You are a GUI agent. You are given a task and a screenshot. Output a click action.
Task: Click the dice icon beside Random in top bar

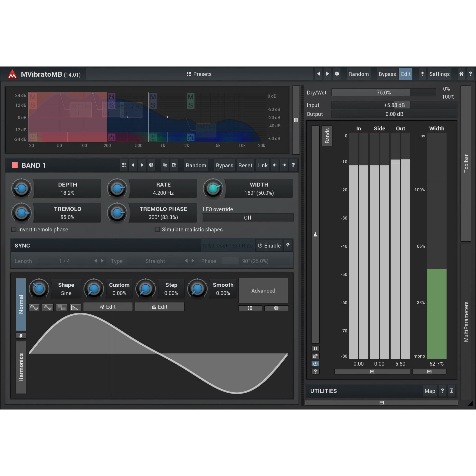pos(337,74)
